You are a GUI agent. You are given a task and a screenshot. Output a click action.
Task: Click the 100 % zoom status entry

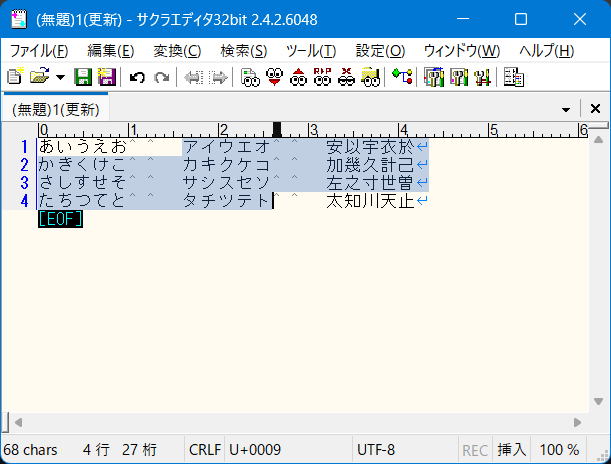pos(559,450)
